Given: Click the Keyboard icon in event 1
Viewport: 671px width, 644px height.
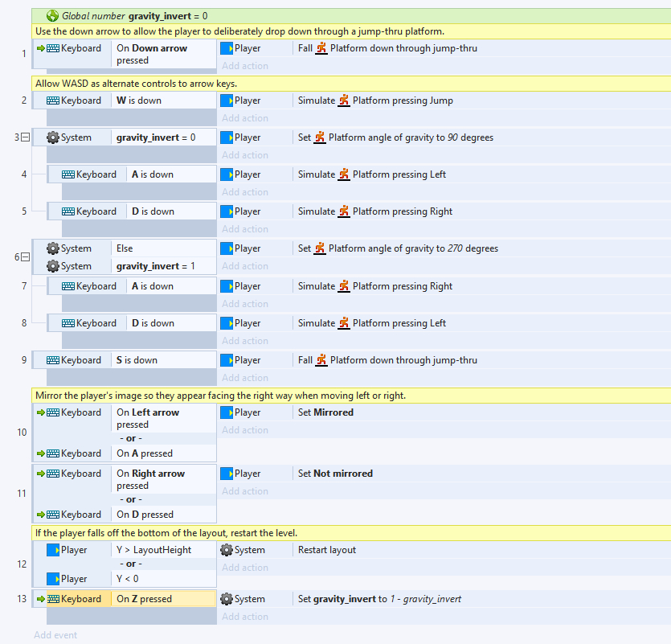Looking at the screenshot, I should 53,48.
